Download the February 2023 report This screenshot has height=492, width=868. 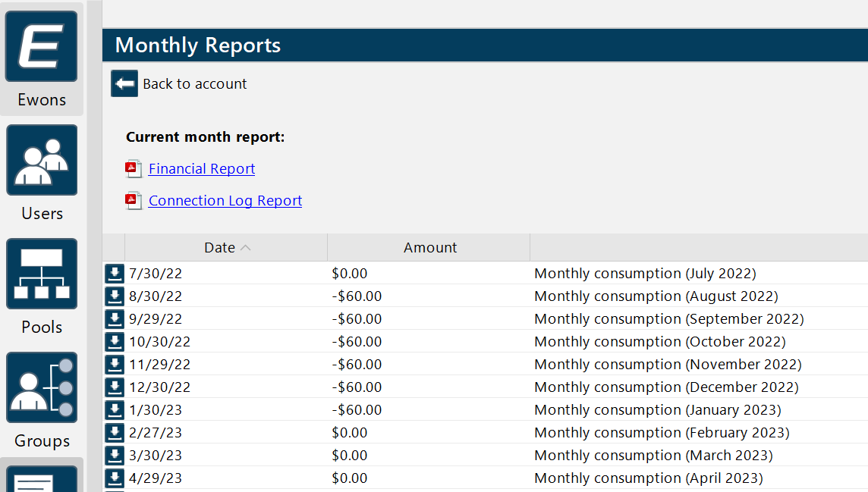[114, 433]
